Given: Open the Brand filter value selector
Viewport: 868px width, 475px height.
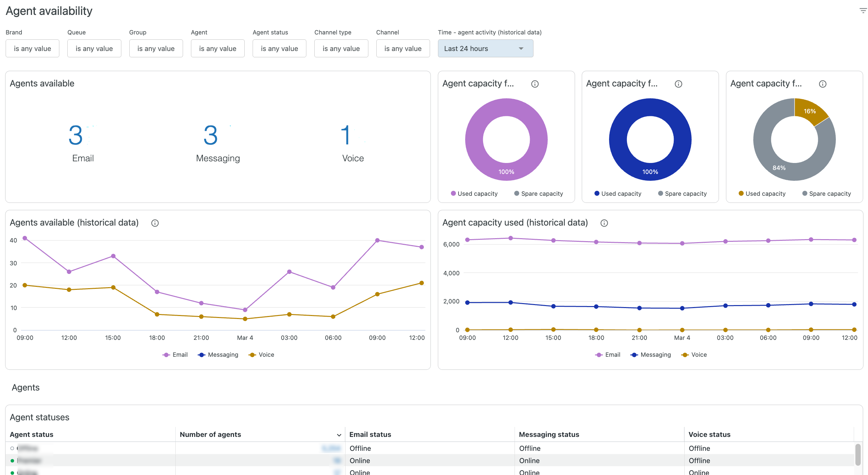Looking at the screenshot, I should click(x=32, y=48).
